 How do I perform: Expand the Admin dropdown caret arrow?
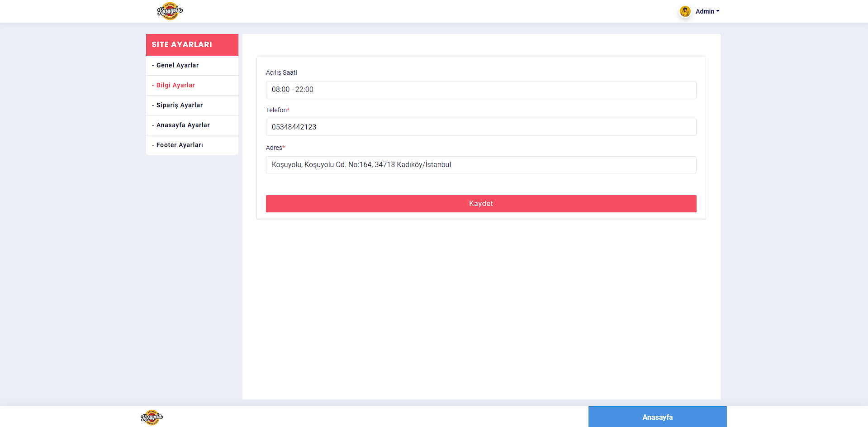click(718, 11)
